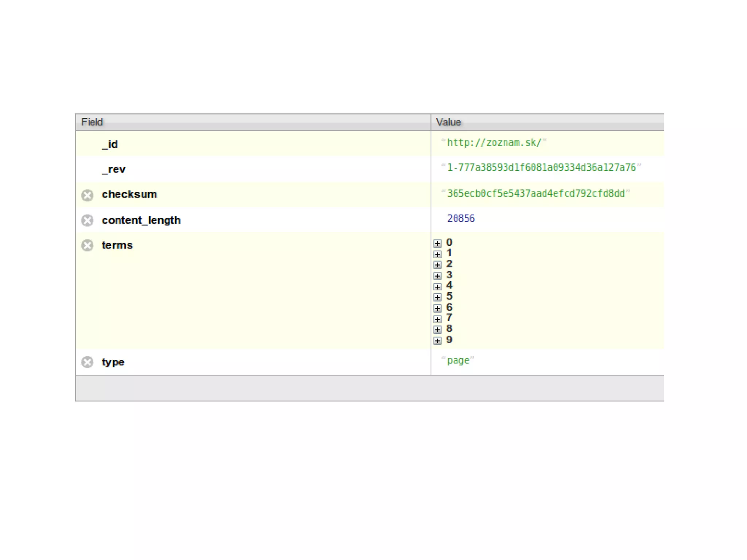Expand terms item 6
747x560 pixels.
(437, 308)
